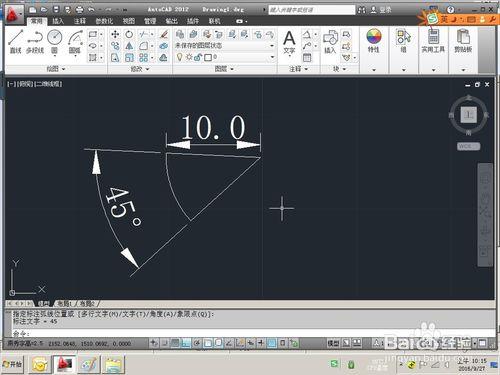Expand the Modify (修改) panel title
This screenshot has height=375, width=500.
(140, 69)
